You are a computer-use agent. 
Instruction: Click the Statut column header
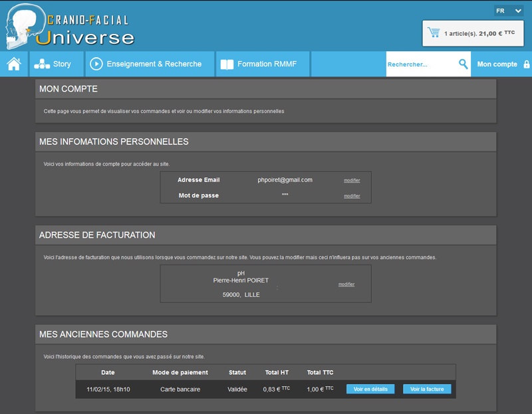[x=237, y=372]
